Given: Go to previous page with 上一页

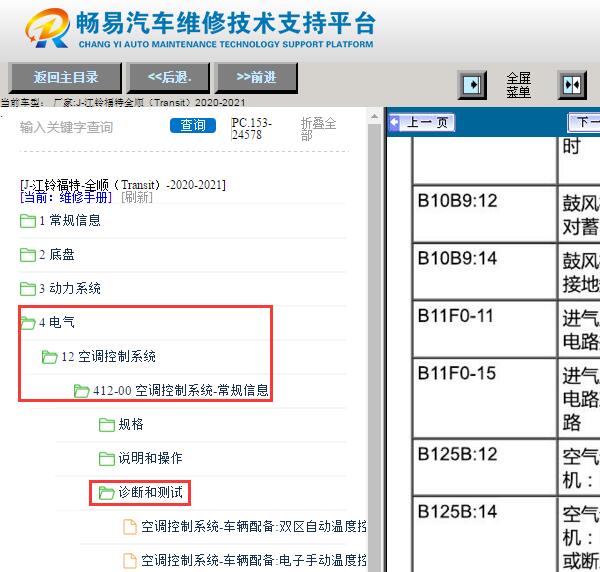Looking at the screenshot, I should click(422, 123).
